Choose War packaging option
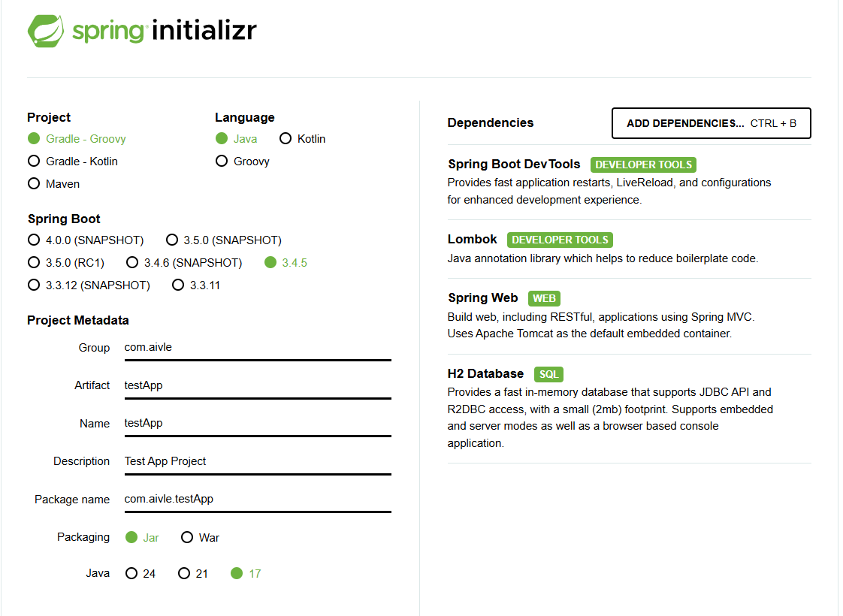 tap(201, 538)
